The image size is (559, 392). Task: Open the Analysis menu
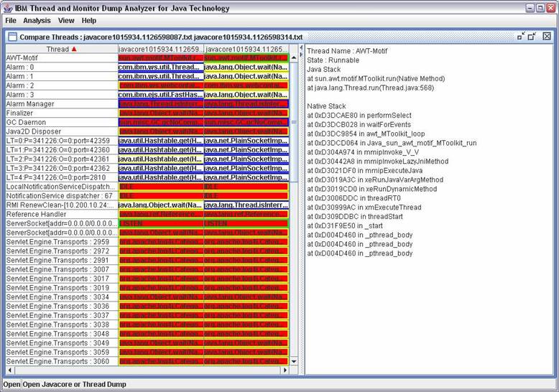pos(37,21)
